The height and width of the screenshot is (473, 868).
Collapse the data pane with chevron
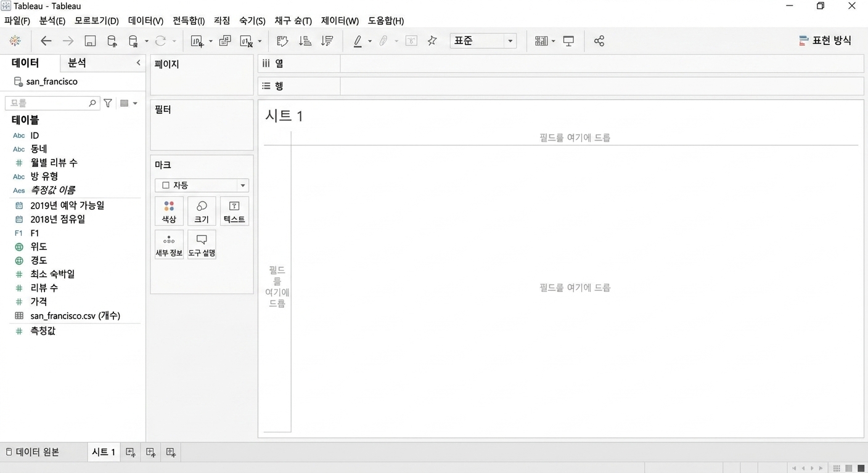point(138,63)
